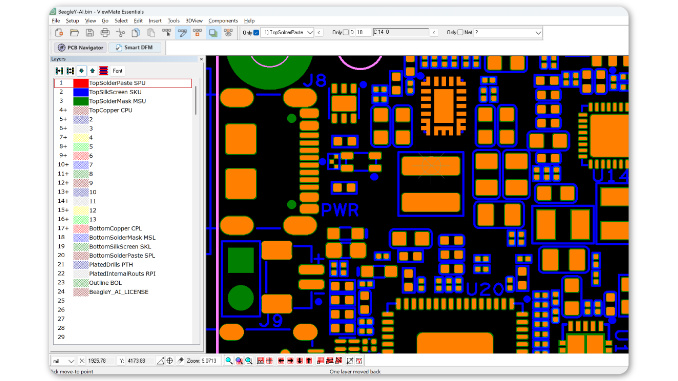This screenshot has width=678, height=381.
Task: Click the Paste toolbar icon
Action: pos(151,32)
